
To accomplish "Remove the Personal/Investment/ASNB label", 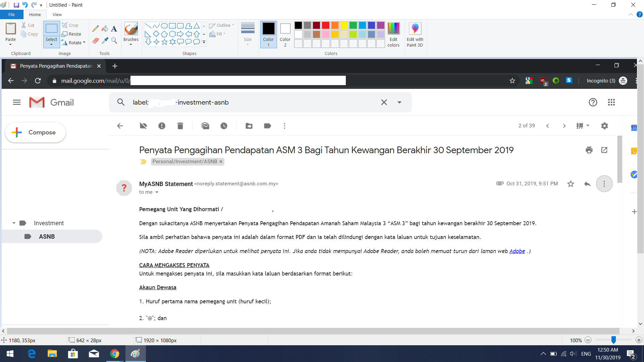I will pyautogui.click(x=221, y=162).
